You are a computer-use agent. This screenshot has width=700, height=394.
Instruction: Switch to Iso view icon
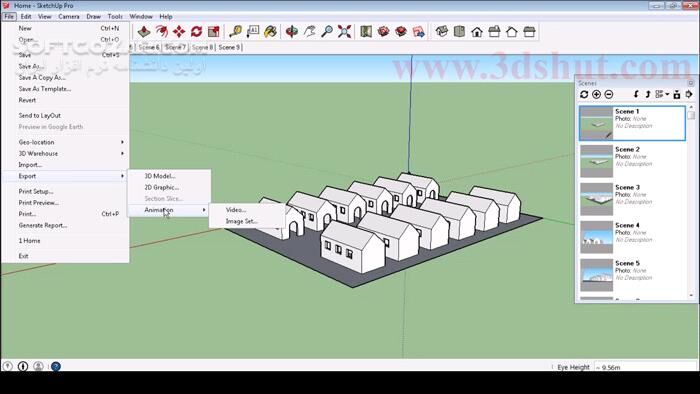click(x=442, y=31)
